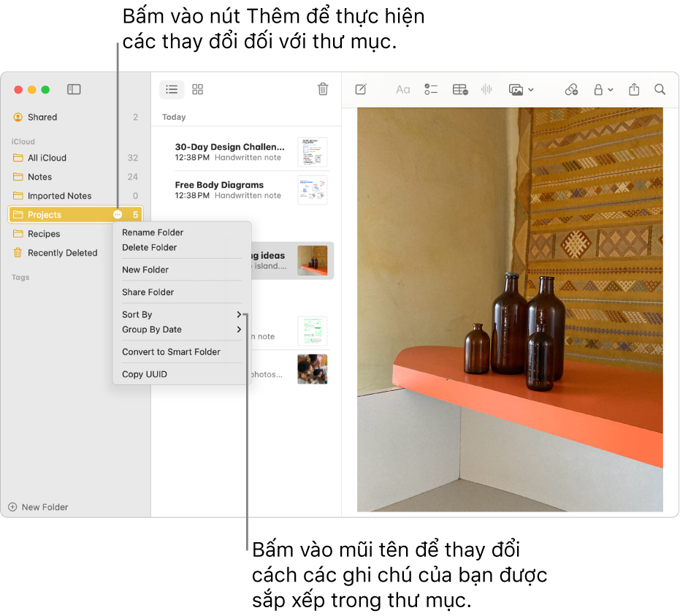Open the media photo dropdown menu
Screen dimensions: 680x616
(x=521, y=90)
